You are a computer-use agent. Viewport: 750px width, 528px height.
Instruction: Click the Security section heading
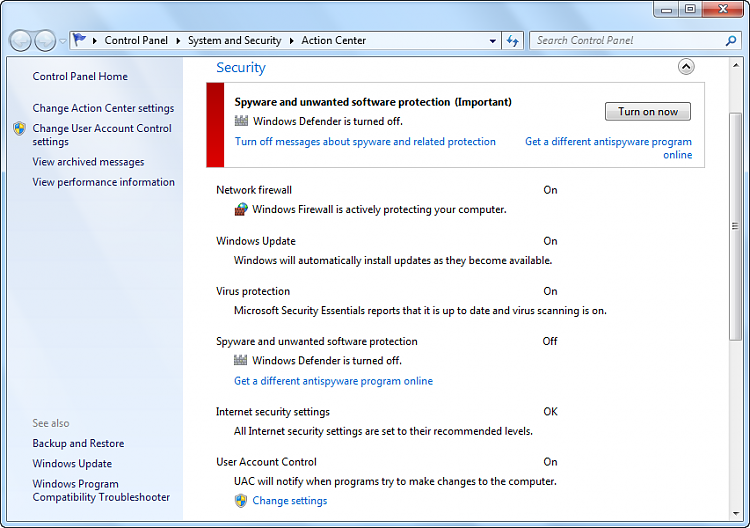point(241,67)
